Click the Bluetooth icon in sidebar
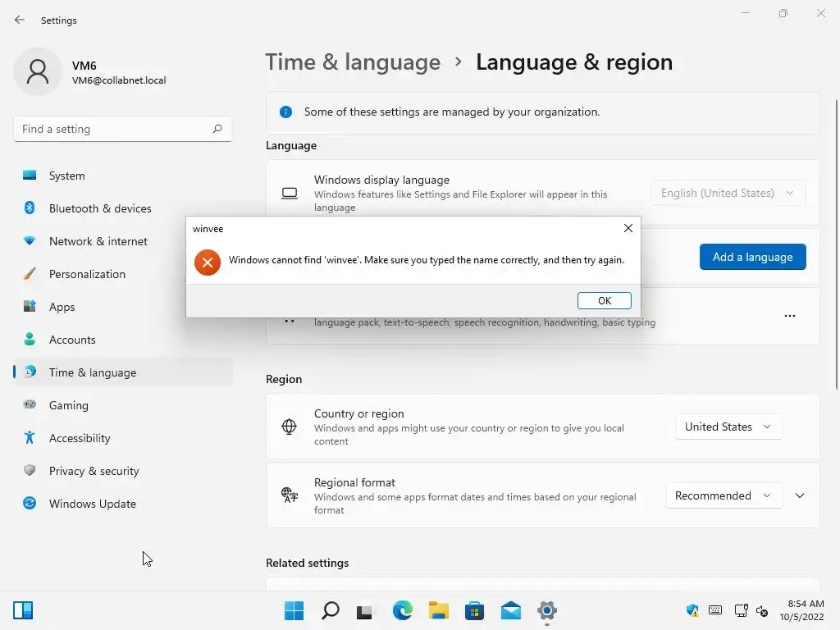The width and height of the screenshot is (840, 630). pyautogui.click(x=30, y=208)
